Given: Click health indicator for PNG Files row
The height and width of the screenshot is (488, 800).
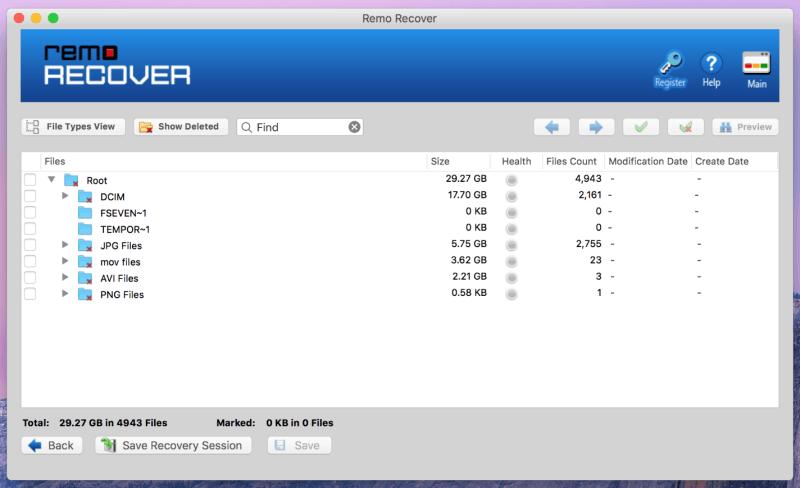Looking at the screenshot, I should [x=511, y=294].
